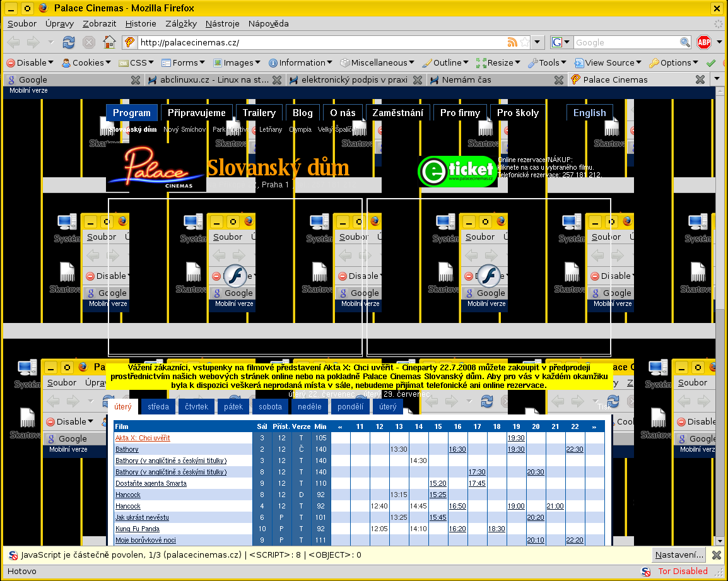Expand the Forms developer toolbar menu

pyautogui.click(x=183, y=62)
